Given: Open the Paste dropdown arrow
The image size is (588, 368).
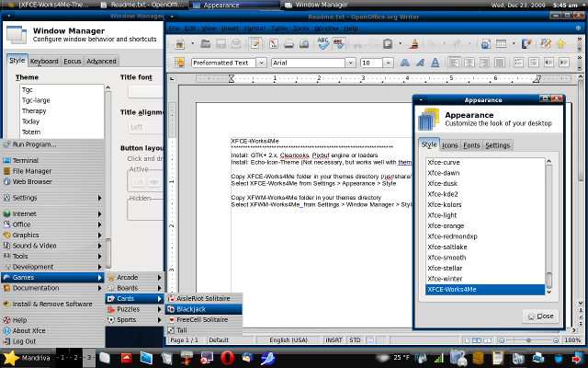Looking at the screenshot, I should coord(401,44).
